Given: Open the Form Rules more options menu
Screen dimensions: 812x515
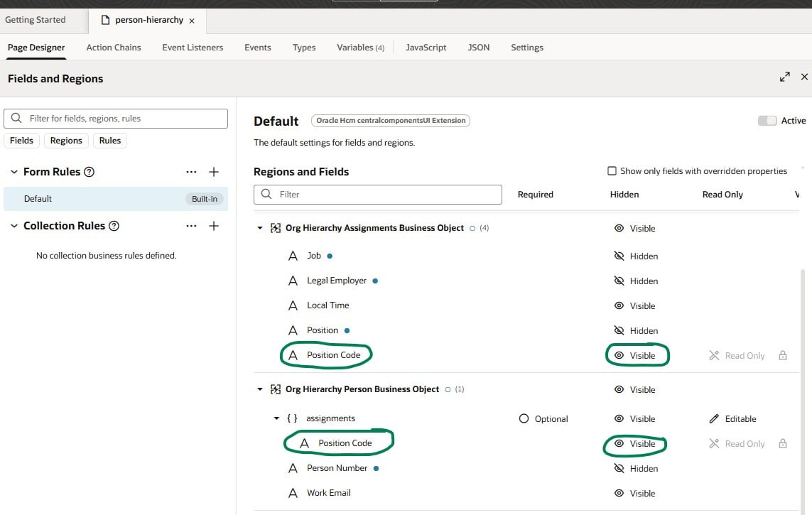Looking at the screenshot, I should pos(191,172).
